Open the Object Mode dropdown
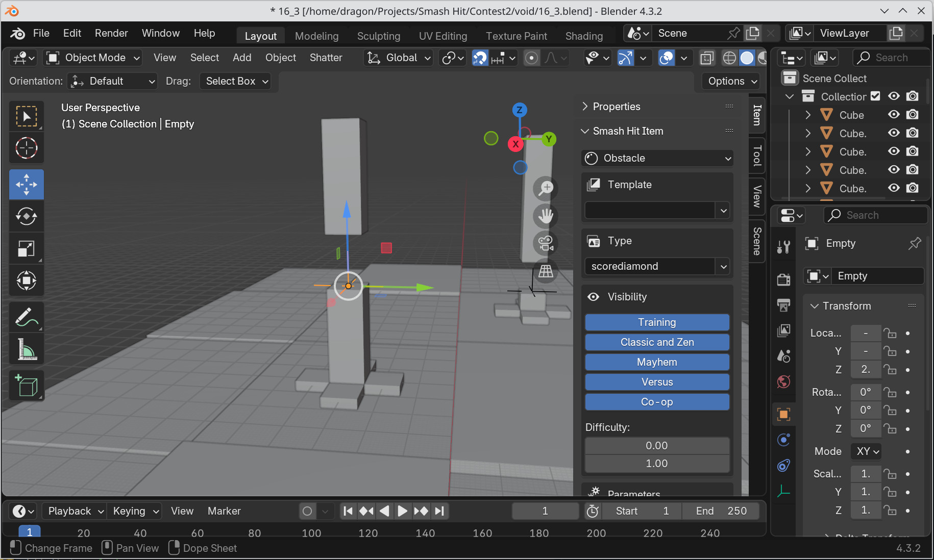The width and height of the screenshot is (934, 560). 92,58
